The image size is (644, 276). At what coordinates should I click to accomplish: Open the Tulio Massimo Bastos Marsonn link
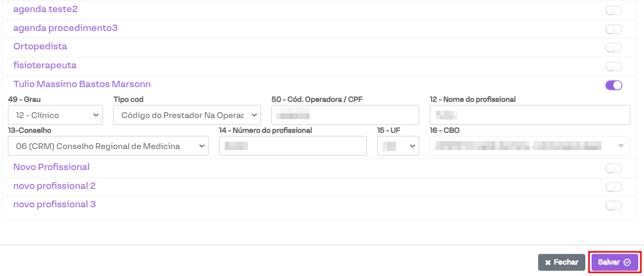tap(82, 84)
